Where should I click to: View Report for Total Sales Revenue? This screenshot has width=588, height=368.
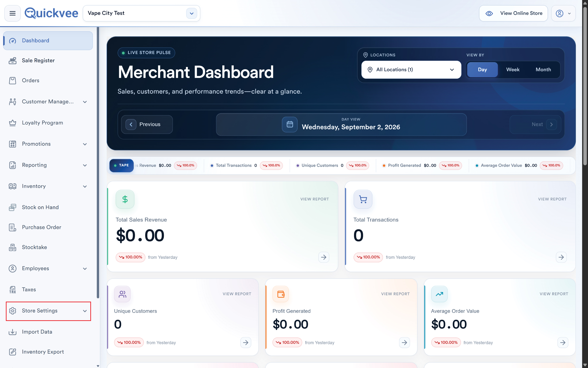click(x=315, y=199)
